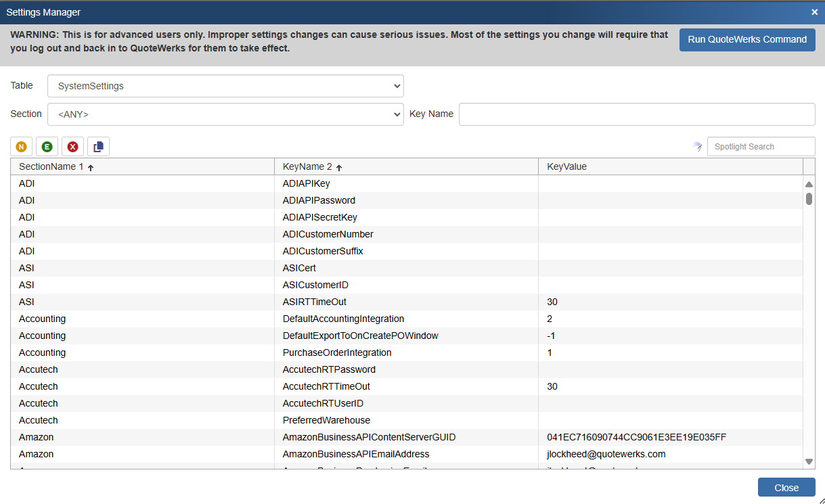Click into the Spotlight Search box
This screenshot has width=825, height=504.
(761, 147)
